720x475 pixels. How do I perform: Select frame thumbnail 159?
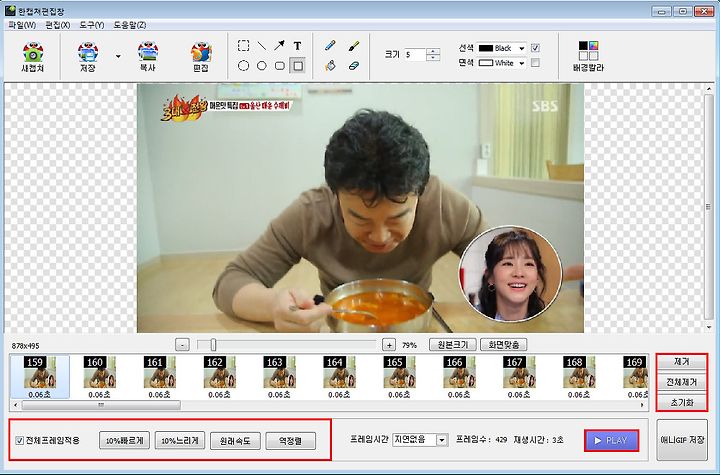point(39,377)
